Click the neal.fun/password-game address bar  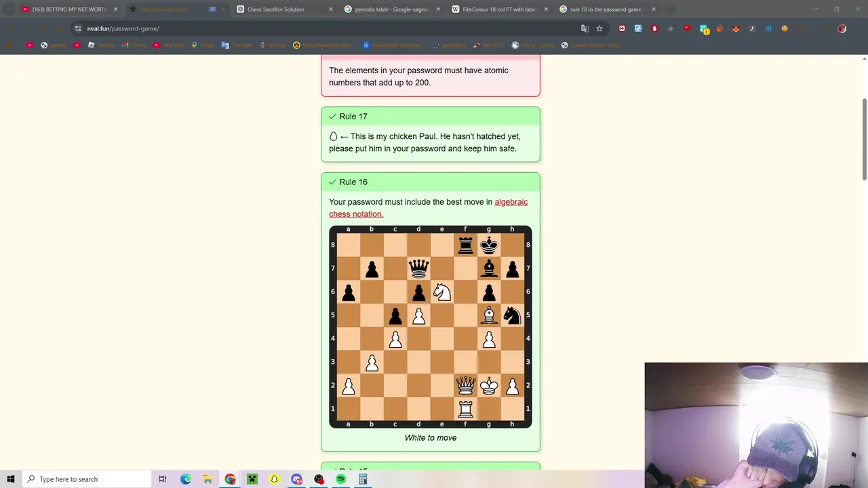click(325, 28)
